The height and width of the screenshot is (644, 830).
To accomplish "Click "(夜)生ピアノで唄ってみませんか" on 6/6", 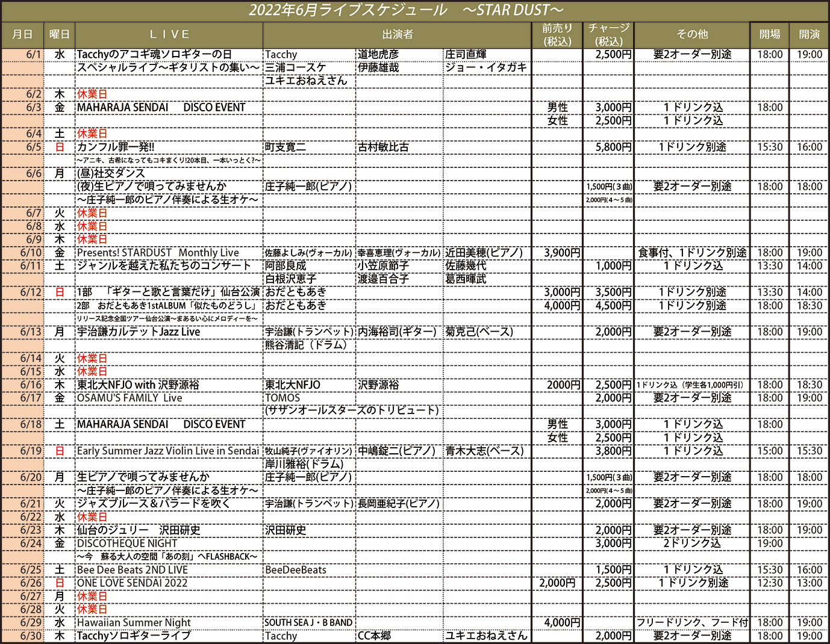I will coord(152,187).
